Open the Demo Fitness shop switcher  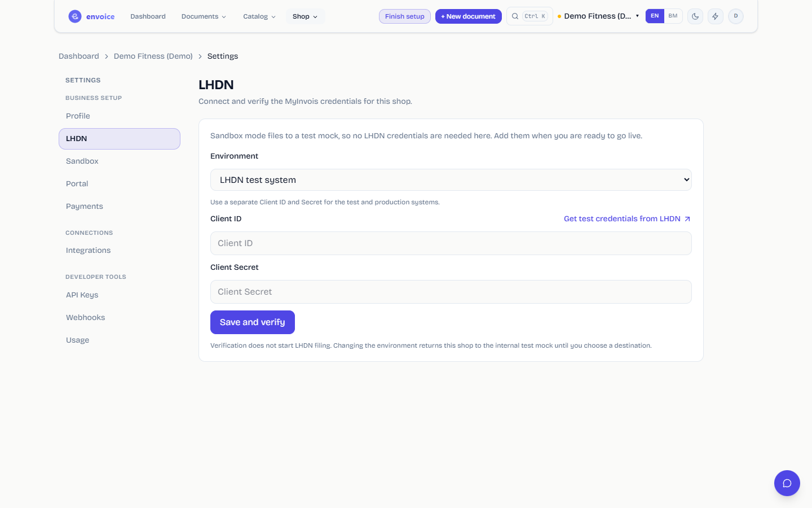click(598, 16)
